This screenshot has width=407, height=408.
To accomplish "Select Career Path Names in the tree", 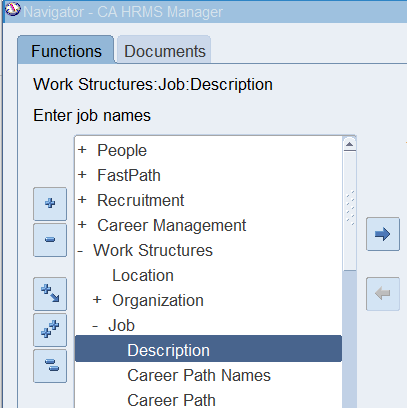I will click(x=199, y=375).
